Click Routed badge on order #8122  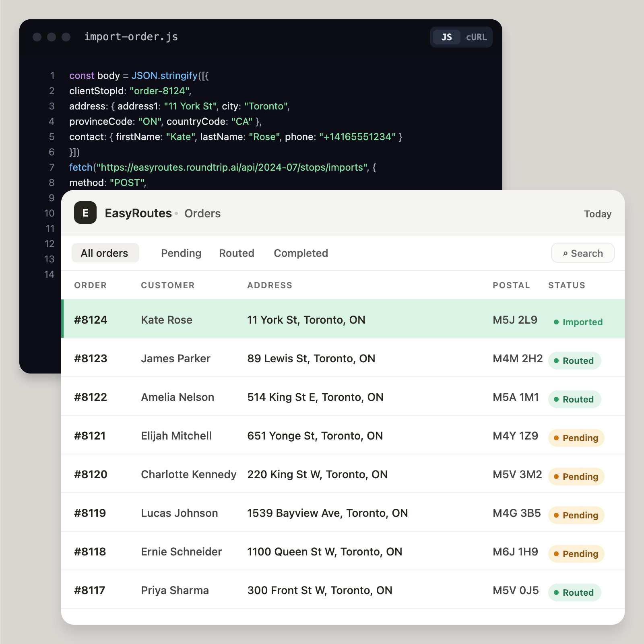(x=574, y=399)
